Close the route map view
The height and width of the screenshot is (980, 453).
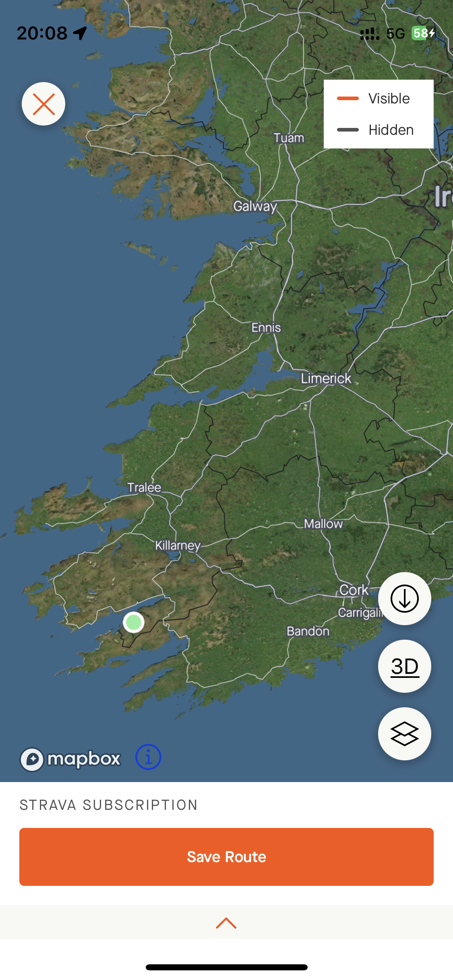(43, 104)
